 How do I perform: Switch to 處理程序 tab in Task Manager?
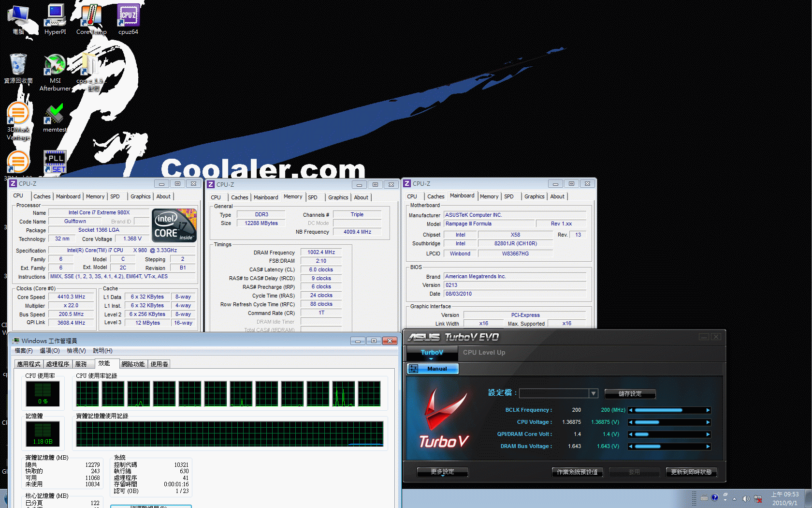[58, 364]
